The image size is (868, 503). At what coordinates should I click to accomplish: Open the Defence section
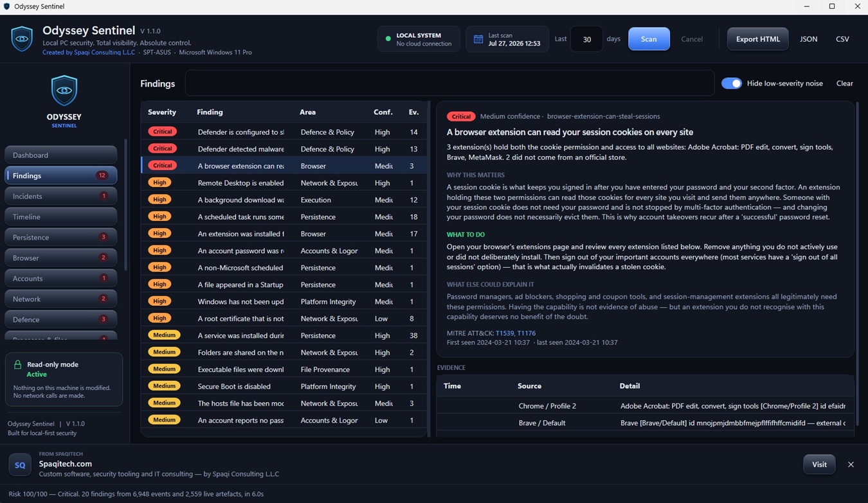click(61, 319)
